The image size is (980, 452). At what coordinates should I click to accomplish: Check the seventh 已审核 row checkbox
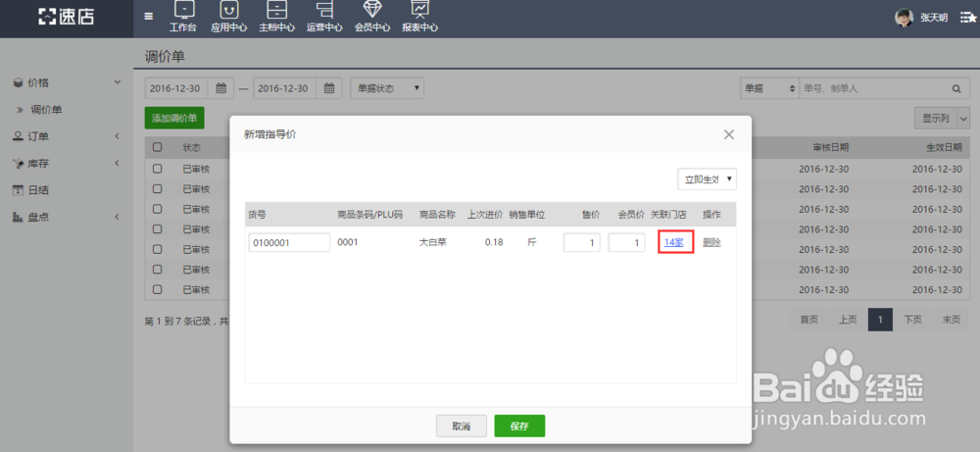point(158,289)
